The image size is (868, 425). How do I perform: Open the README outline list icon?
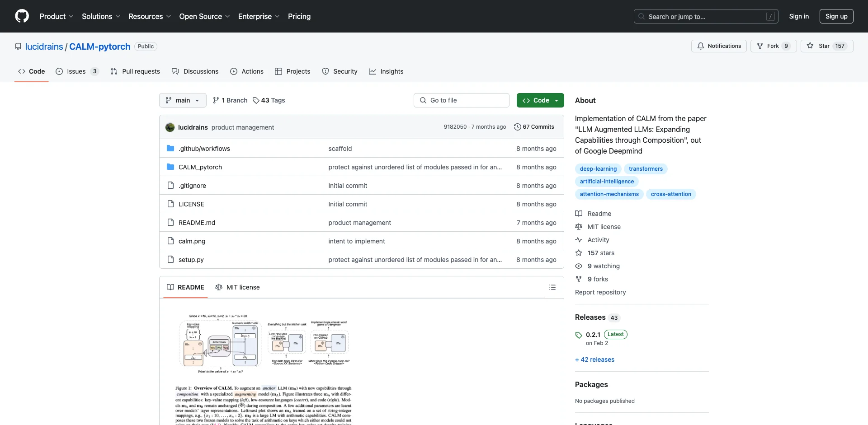[x=552, y=287]
